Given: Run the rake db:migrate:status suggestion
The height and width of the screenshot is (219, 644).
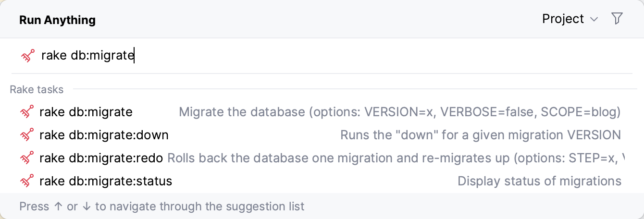Looking at the screenshot, I should tap(106, 181).
